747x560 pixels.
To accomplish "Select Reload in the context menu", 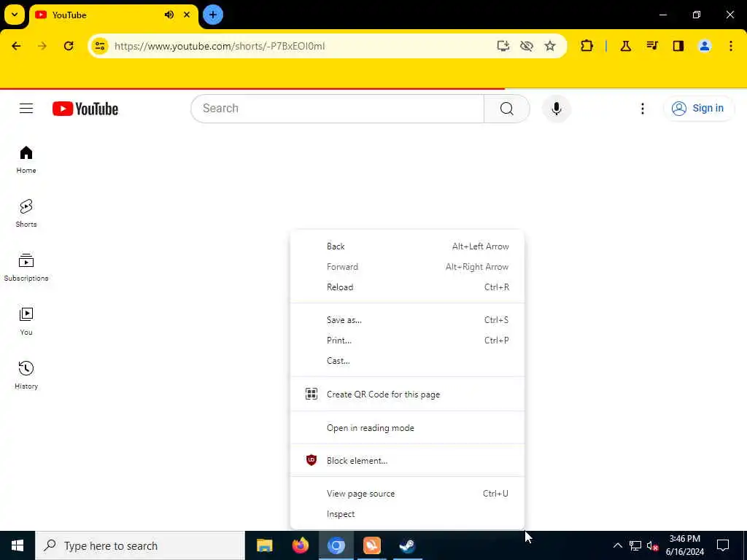I will pyautogui.click(x=407, y=287).
